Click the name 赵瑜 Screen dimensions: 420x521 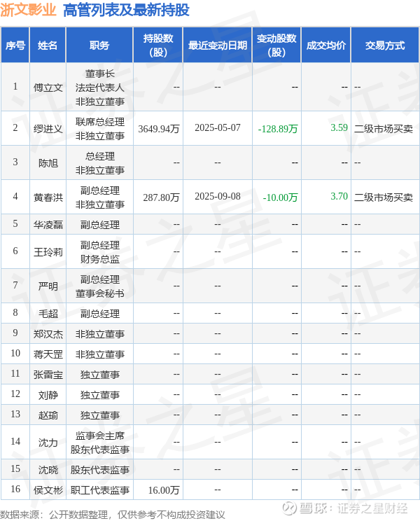pyautogui.click(x=48, y=415)
